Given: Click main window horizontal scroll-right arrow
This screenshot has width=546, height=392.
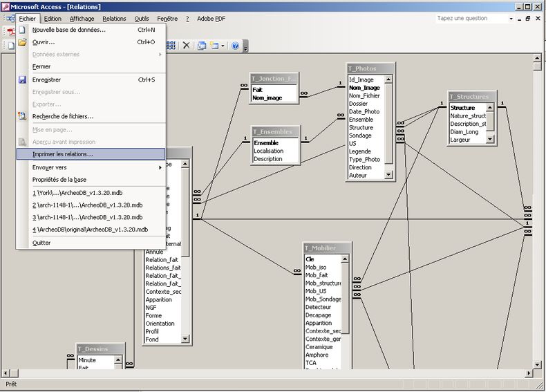Looking at the screenshot, I should coord(529,373).
